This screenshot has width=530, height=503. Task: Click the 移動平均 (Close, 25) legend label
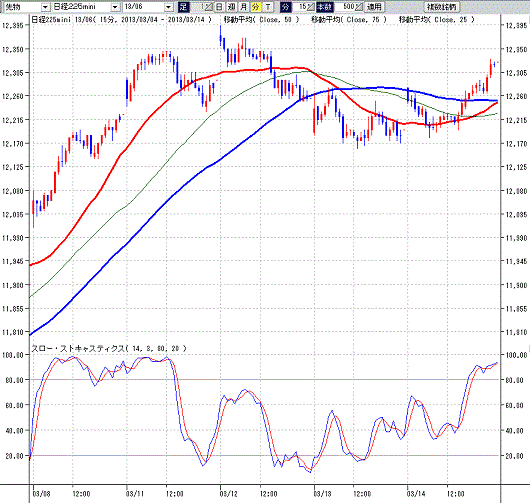pyautogui.click(x=436, y=20)
